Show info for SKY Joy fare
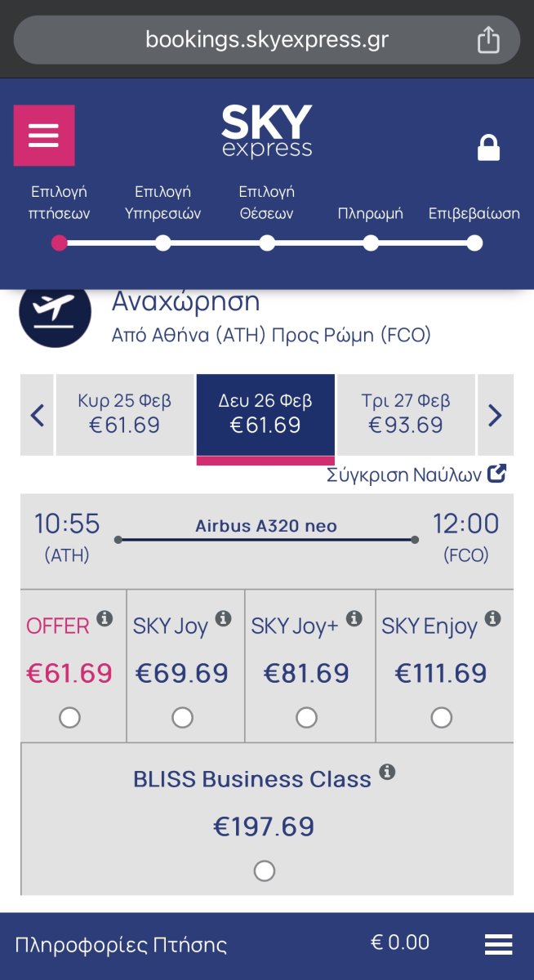This screenshot has width=534, height=980. click(x=224, y=618)
